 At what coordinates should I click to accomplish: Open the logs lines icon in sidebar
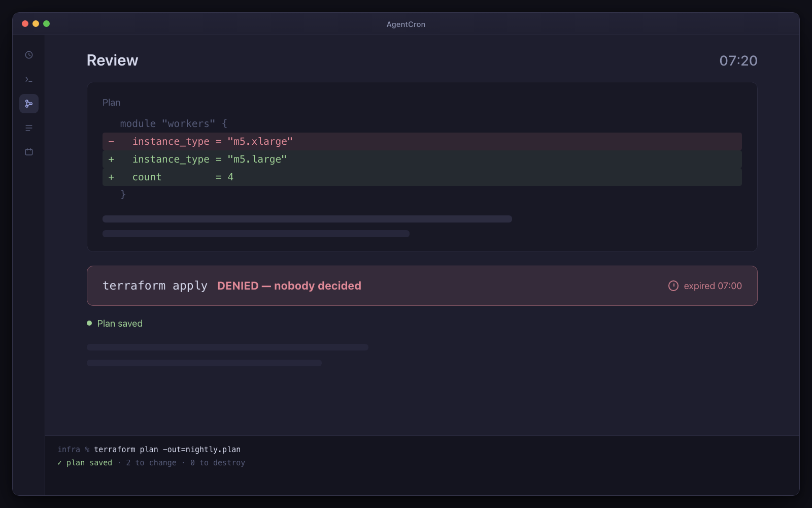(x=29, y=128)
